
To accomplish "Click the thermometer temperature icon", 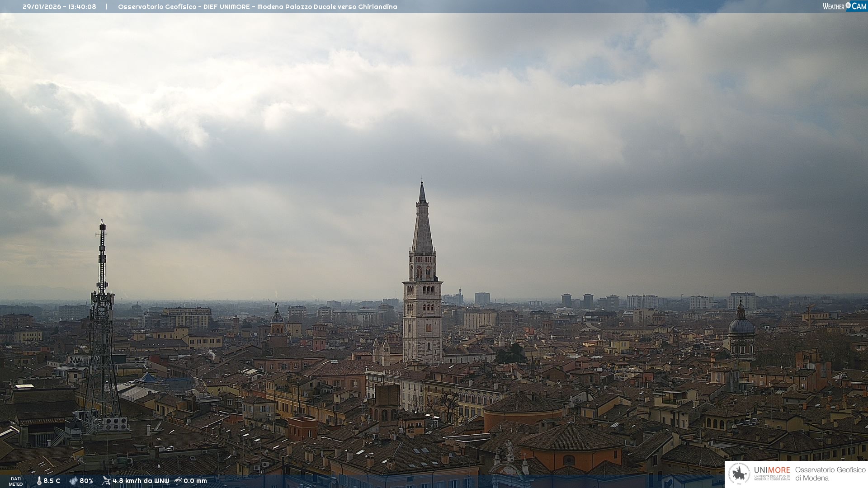I will click(x=39, y=481).
